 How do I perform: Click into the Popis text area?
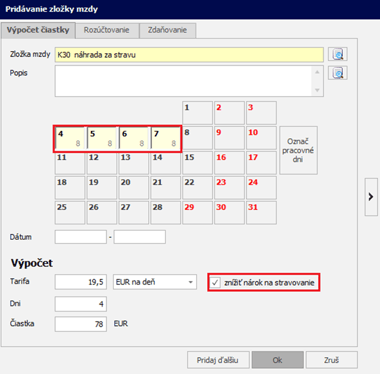pyautogui.click(x=183, y=81)
